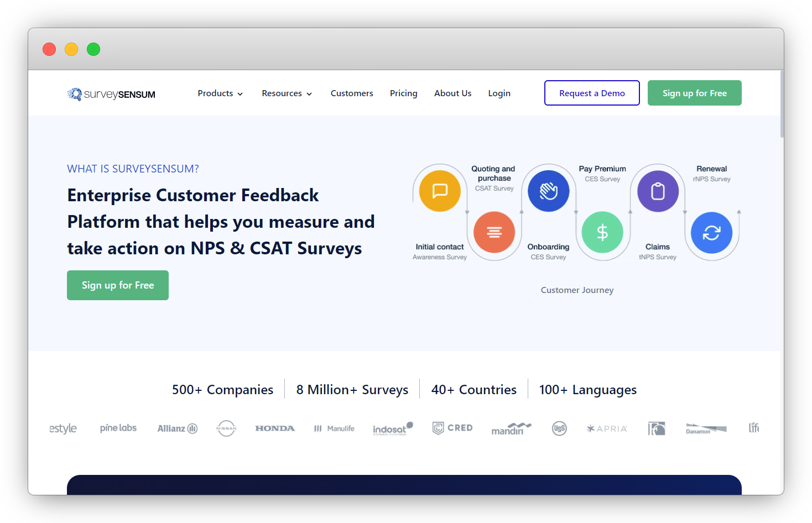Click the green Sign up for Free button
Viewport: 812px width, 523px height.
tap(694, 93)
